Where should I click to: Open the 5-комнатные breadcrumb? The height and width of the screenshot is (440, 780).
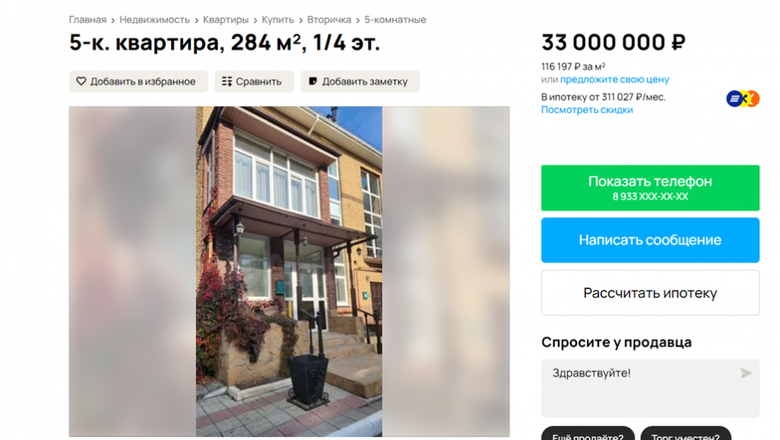pyautogui.click(x=395, y=20)
